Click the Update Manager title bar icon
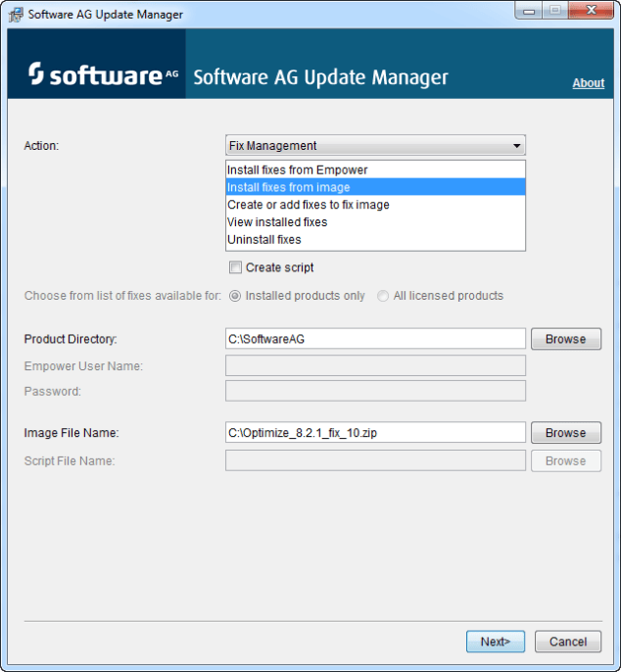621x672 pixels. click(x=16, y=15)
